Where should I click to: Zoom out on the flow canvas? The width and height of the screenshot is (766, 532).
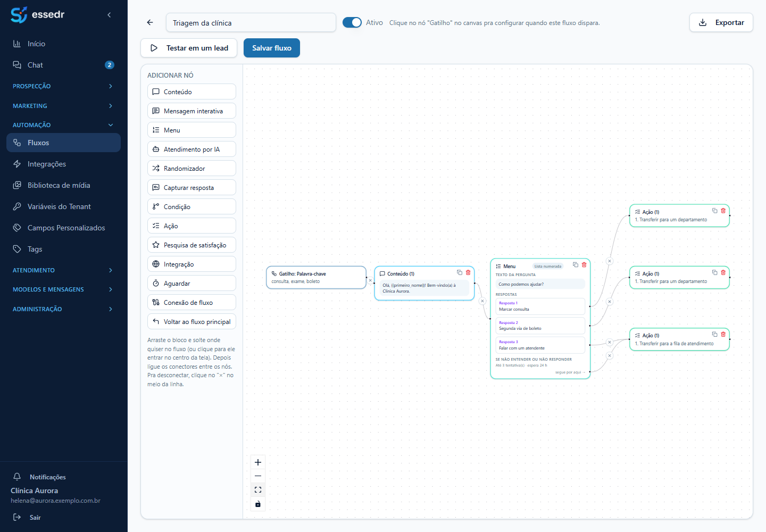258,476
